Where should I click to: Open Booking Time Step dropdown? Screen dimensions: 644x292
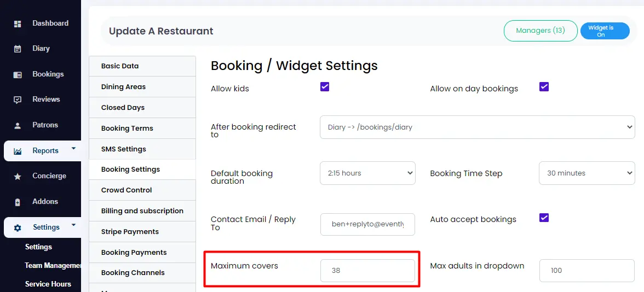587,173
